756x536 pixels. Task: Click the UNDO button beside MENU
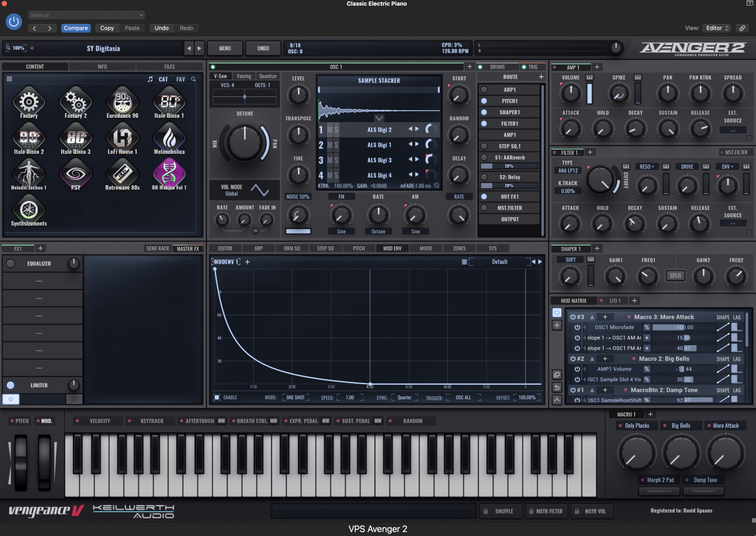[263, 48]
